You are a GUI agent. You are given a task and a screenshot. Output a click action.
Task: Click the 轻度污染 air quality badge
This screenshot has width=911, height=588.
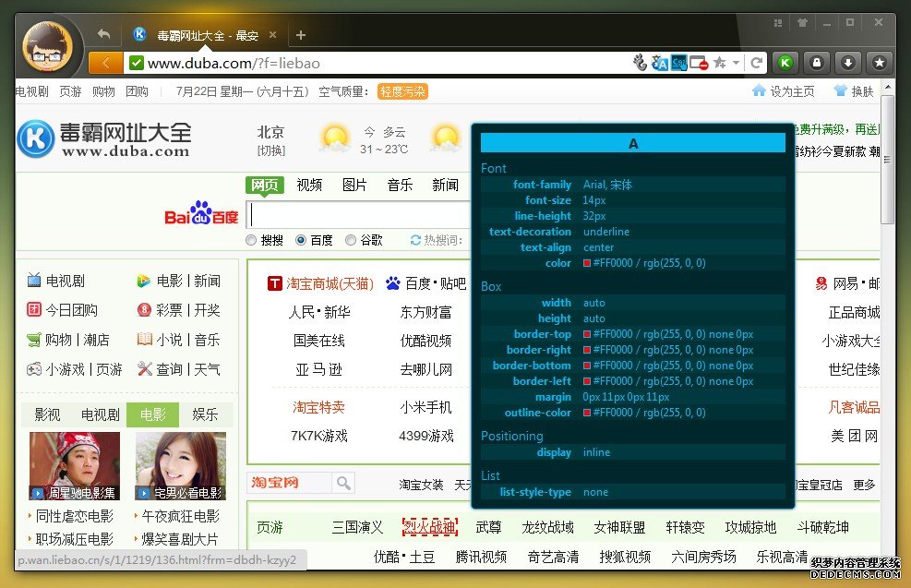pos(402,91)
